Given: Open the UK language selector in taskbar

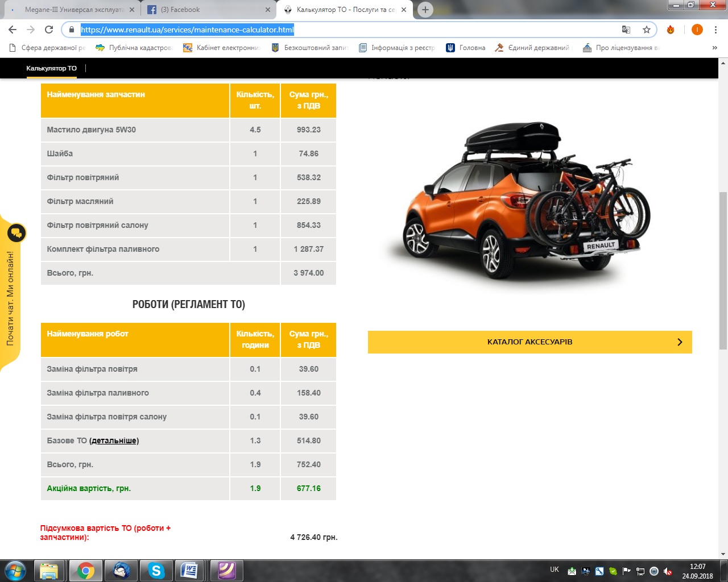Looking at the screenshot, I should (554, 569).
